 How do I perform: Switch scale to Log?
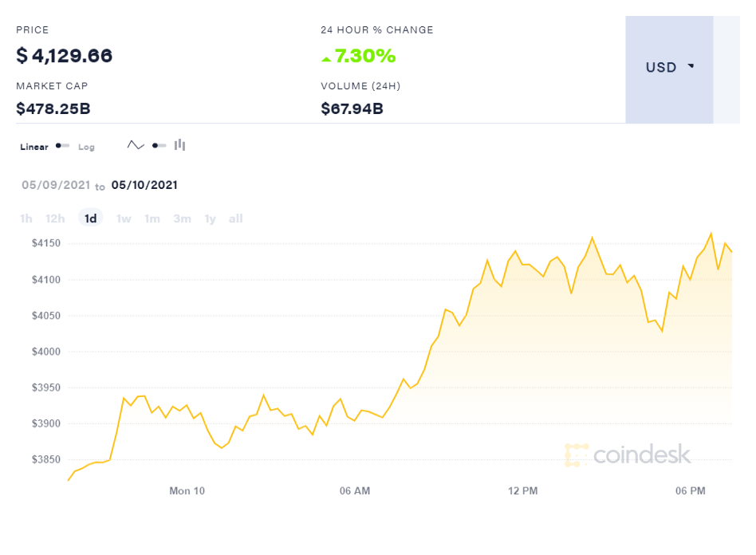point(86,147)
